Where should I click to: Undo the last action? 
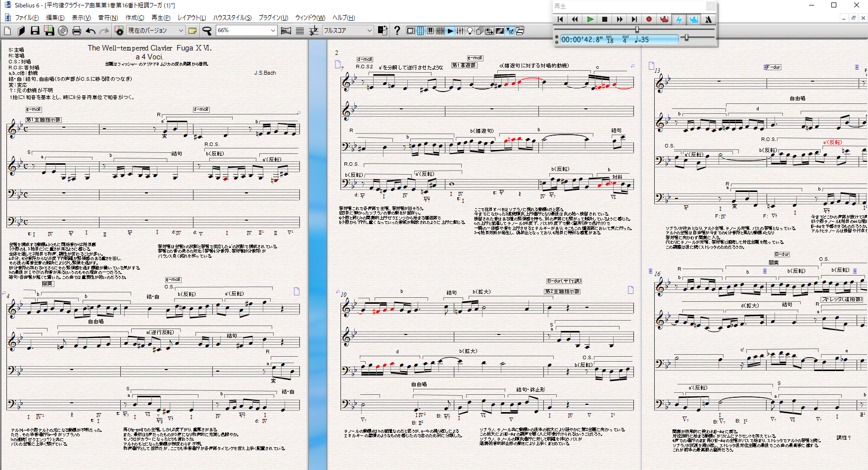click(91, 31)
